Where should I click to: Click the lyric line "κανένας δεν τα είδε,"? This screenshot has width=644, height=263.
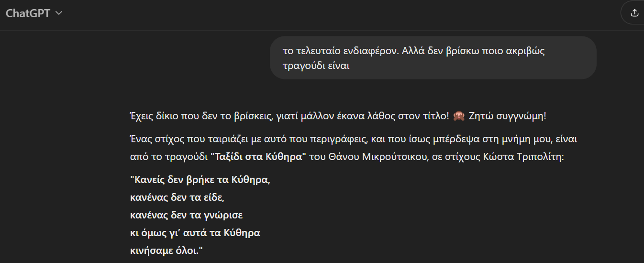click(x=177, y=197)
